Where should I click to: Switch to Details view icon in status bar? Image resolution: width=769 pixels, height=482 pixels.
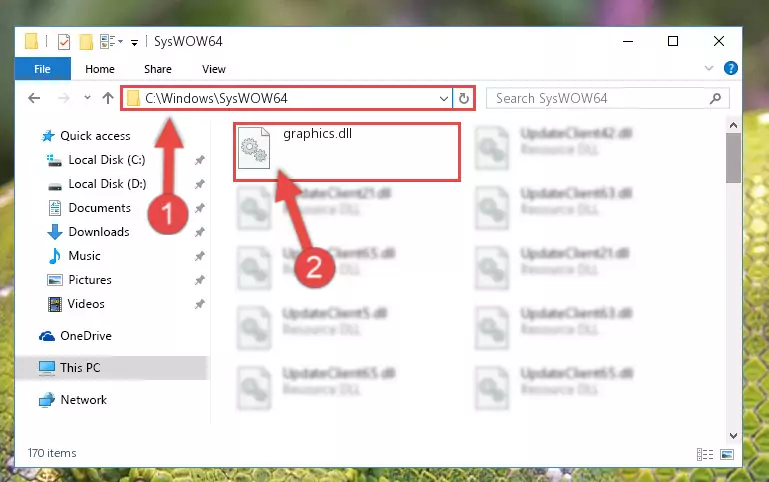pos(705,455)
